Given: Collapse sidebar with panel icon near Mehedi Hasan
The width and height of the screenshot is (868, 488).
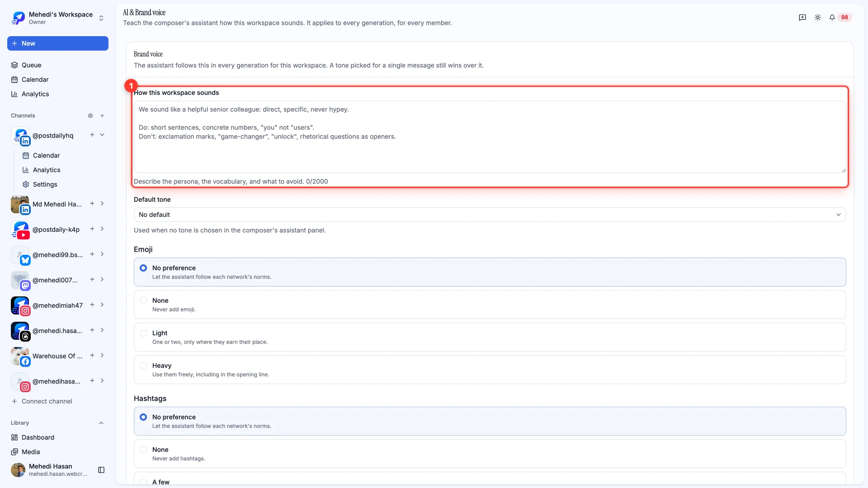Looking at the screenshot, I should tap(101, 470).
